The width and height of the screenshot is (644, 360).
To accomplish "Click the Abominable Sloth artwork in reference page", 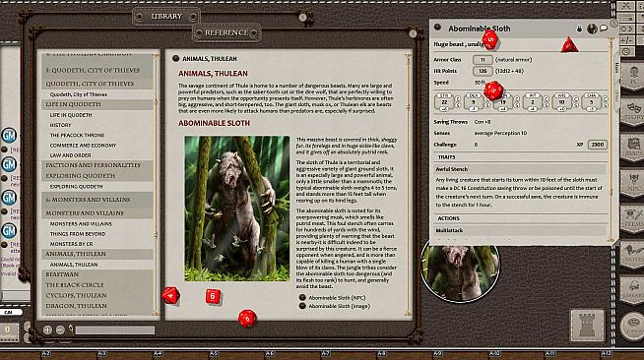I will tap(237, 209).
